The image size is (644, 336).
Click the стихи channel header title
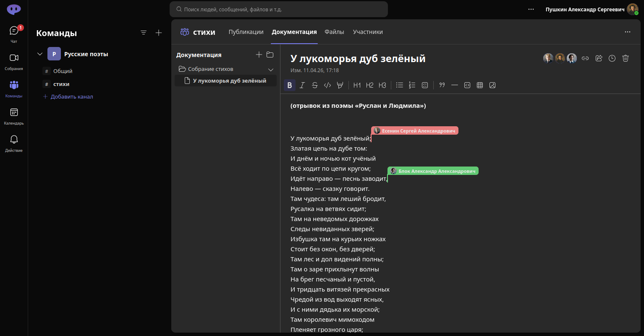pos(204,32)
